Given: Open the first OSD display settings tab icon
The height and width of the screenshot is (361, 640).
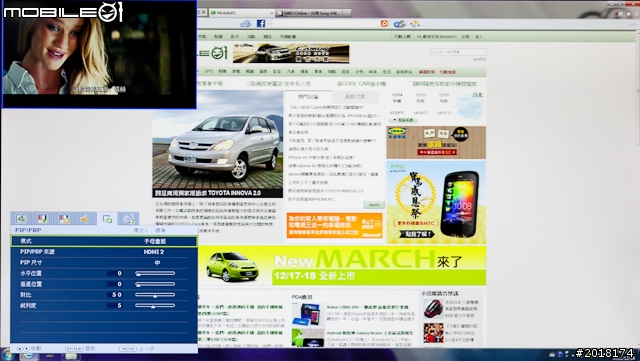Looking at the screenshot, I should pyautogui.click(x=21, y=218).
